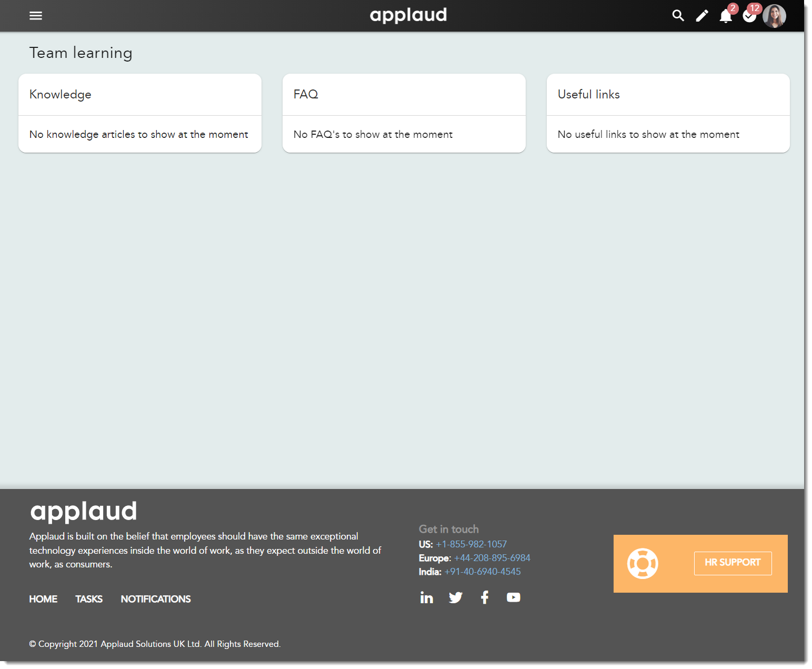Screen dimensions: 812x669
Task: Call the Europe phone number link
Action: 493,558
